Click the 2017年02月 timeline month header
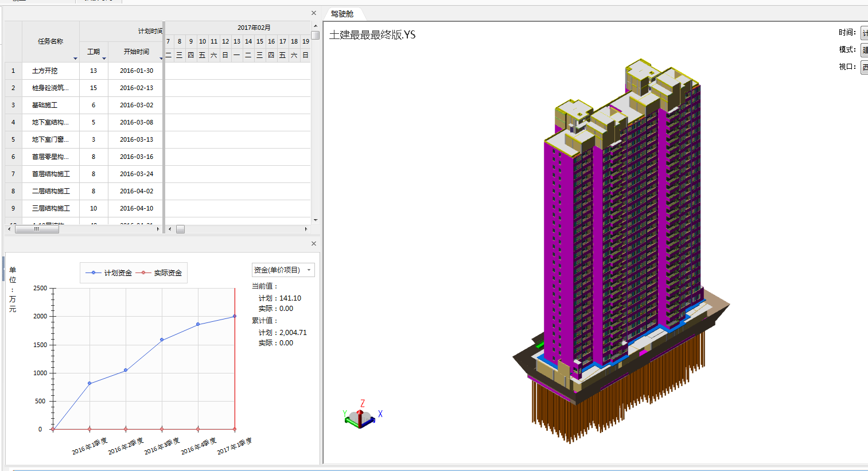The height and width of the screenshot is (471, 868). (254, 28)
